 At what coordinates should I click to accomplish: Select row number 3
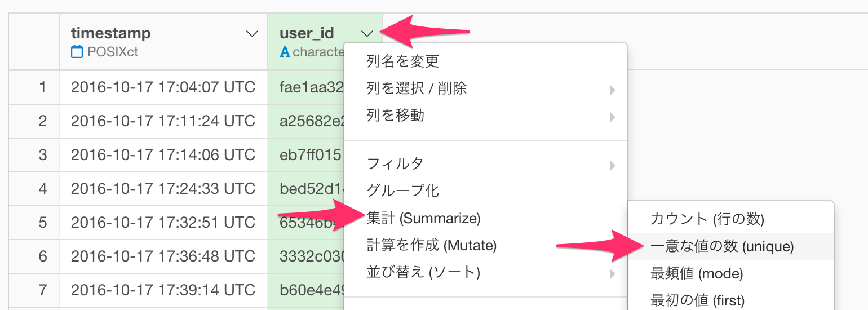pyautogui.click(x=43, y=154)
